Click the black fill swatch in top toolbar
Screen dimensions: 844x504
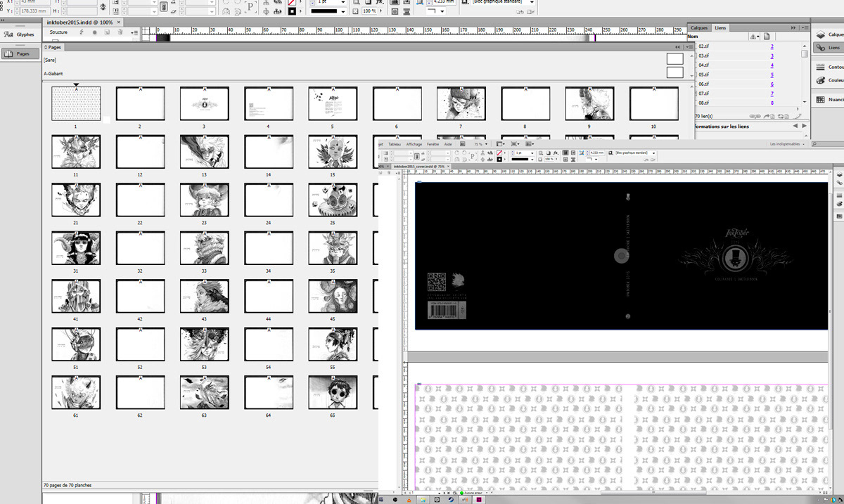click(291, 12)
